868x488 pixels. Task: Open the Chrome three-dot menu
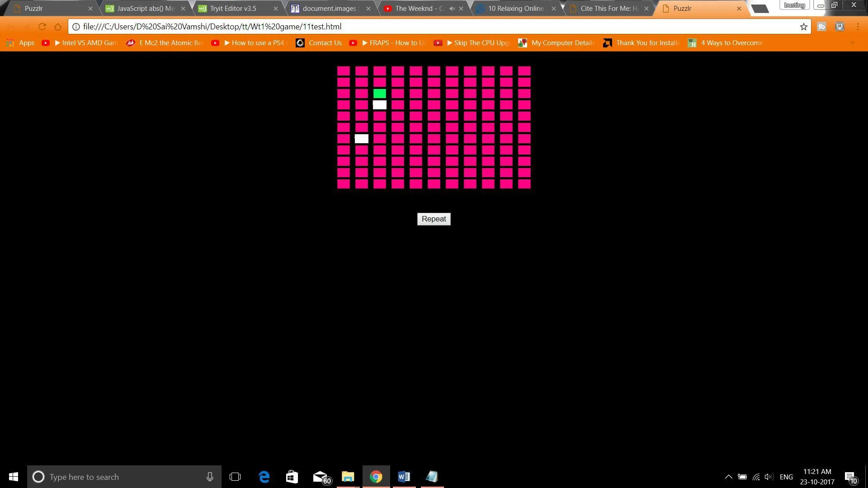click(x=858, y=27)
